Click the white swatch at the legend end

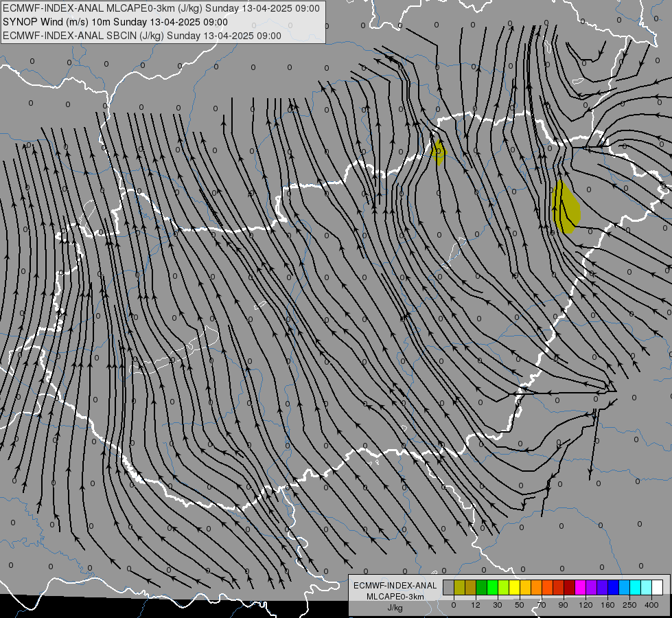coord(658,587)
